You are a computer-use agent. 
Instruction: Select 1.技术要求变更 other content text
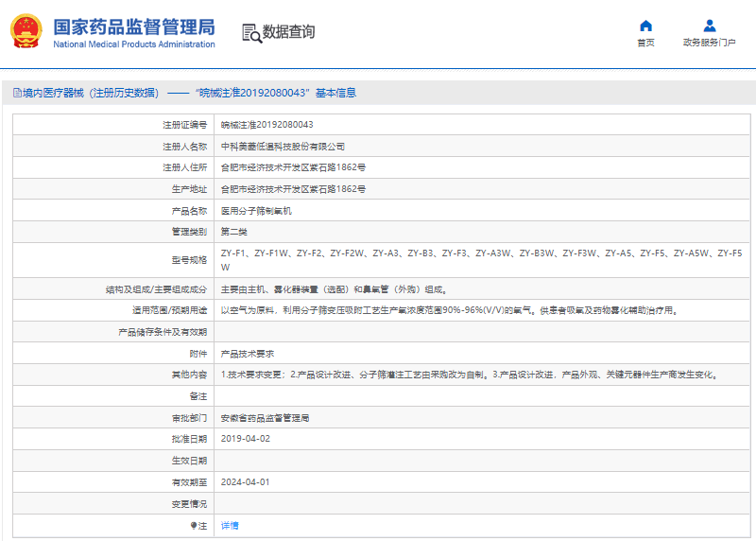tap(470, 375)
